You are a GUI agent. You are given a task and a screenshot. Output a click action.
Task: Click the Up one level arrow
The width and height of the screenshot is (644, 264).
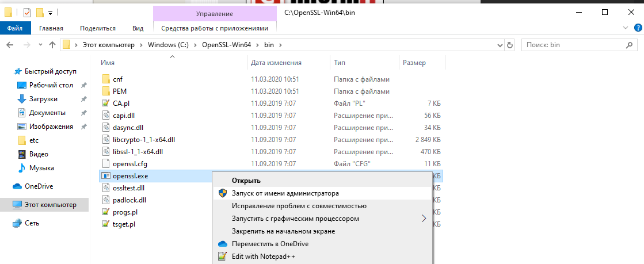(52, 45)
